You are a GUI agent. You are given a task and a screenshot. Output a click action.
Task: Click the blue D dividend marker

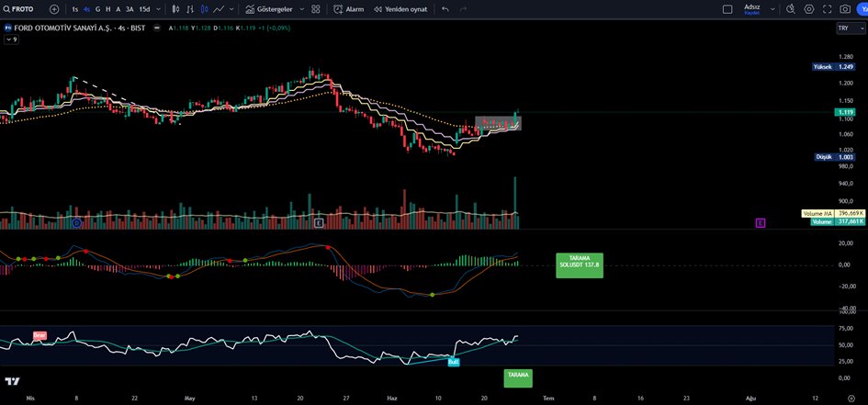tap(77, 223)
